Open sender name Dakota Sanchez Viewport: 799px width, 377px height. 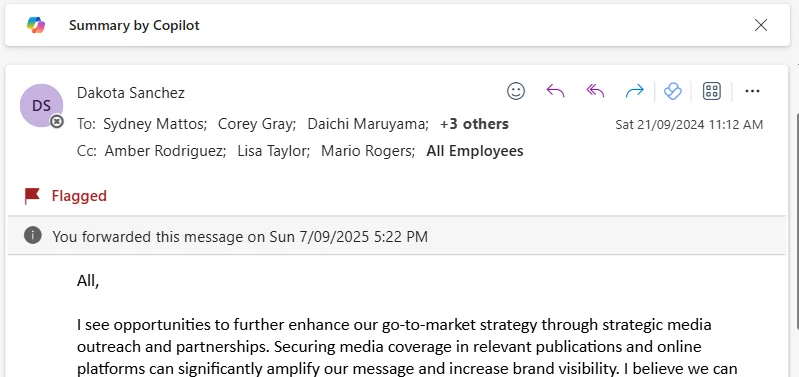[x=130, y=93]
